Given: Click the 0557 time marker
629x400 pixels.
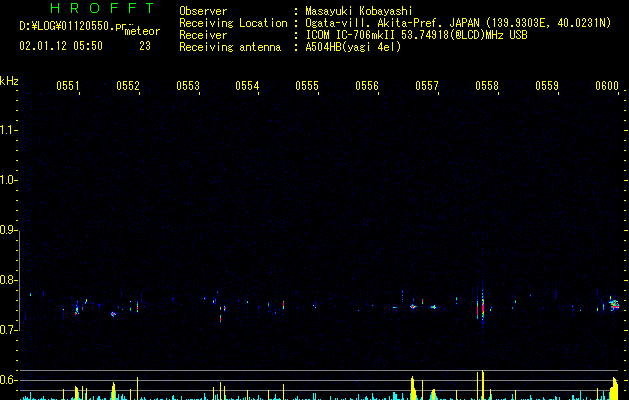Looking at the screenshot, I should pyautogui.click(x=427, y=86).
